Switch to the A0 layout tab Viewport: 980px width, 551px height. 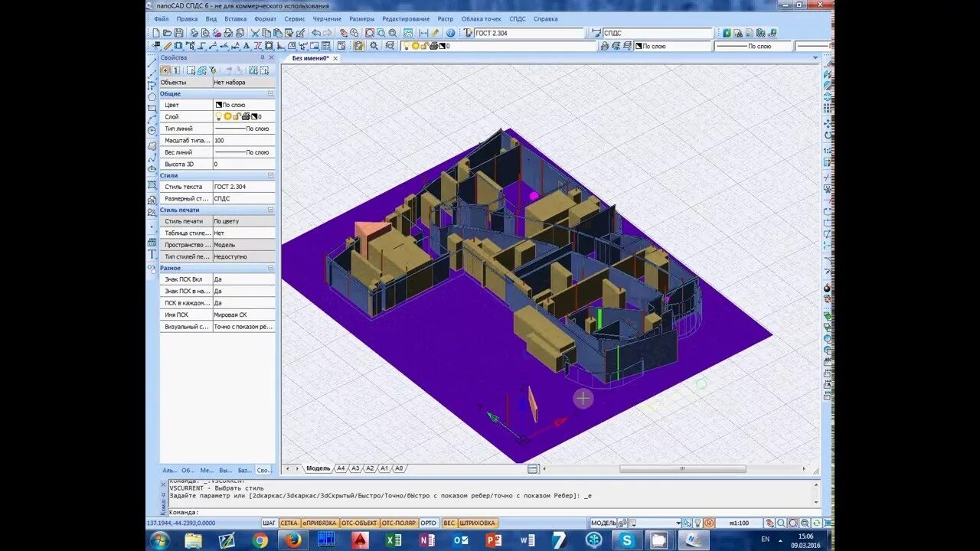click(x=399, y=468)
